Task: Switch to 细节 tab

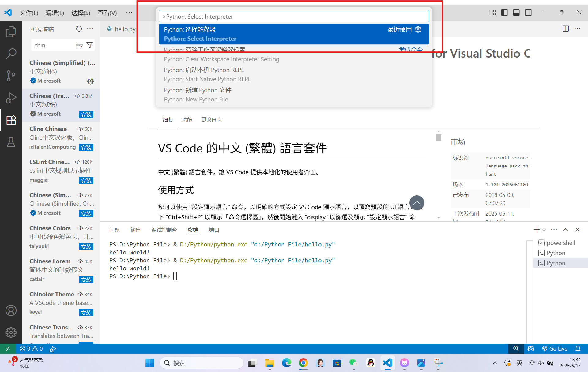Action: click(168, 120)
